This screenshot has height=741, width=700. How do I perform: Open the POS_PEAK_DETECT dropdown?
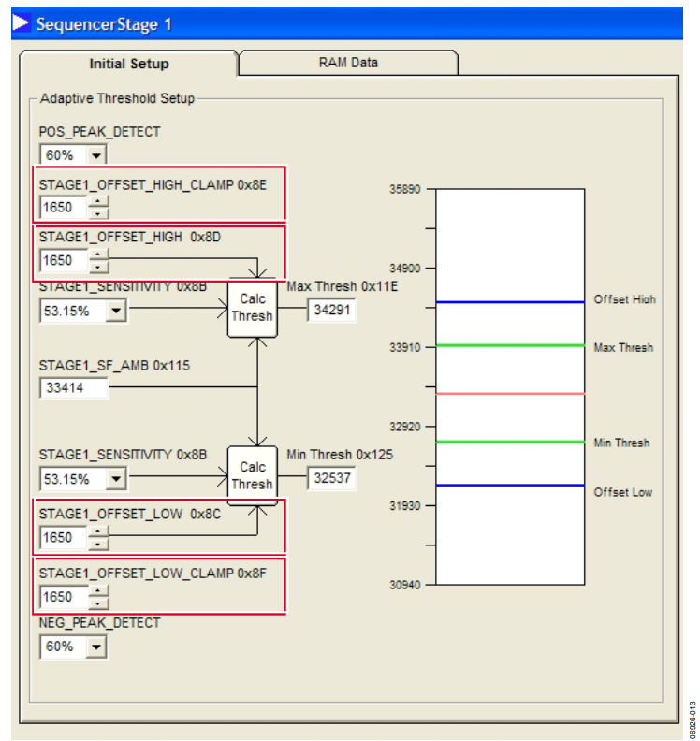(96, 155)
